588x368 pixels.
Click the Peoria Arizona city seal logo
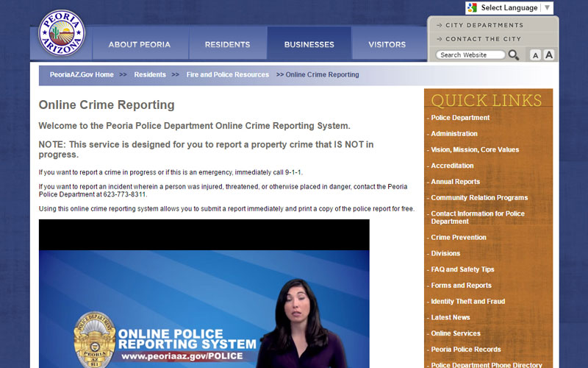point(62,33)
